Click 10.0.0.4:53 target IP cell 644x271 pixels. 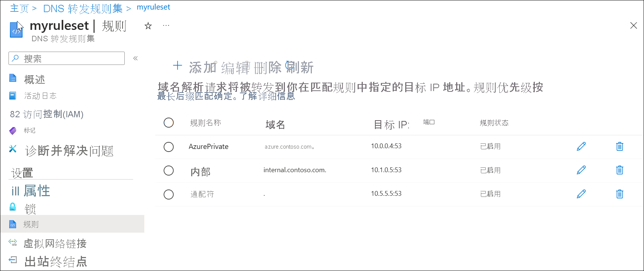pyautogui.click(x=386, y=146)
